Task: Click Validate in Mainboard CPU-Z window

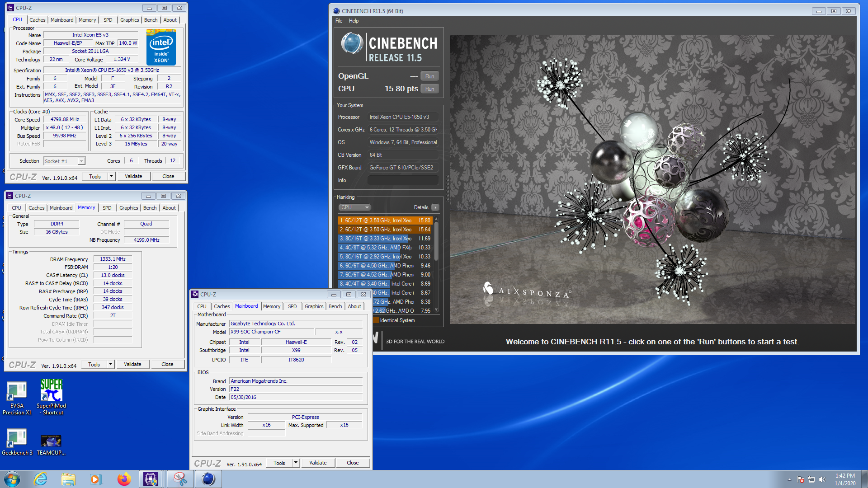Action: (318, 463)
